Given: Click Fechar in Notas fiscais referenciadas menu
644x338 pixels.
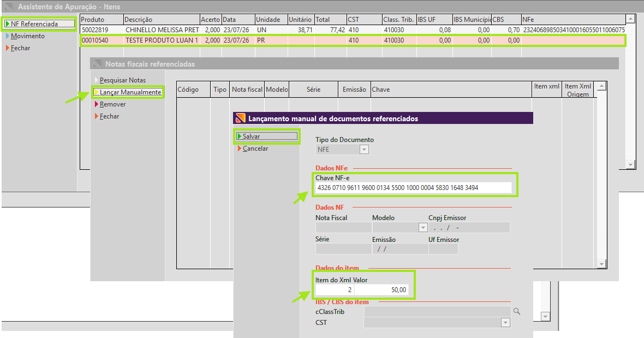Looking at the screenshot, I should pos(109,116).
